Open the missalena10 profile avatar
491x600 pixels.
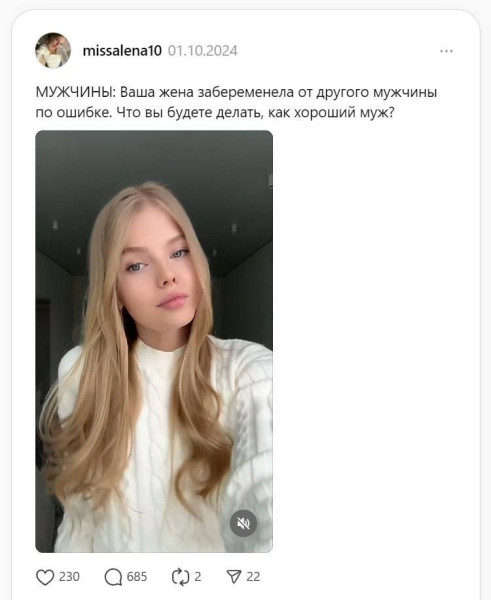coord(53,51)
